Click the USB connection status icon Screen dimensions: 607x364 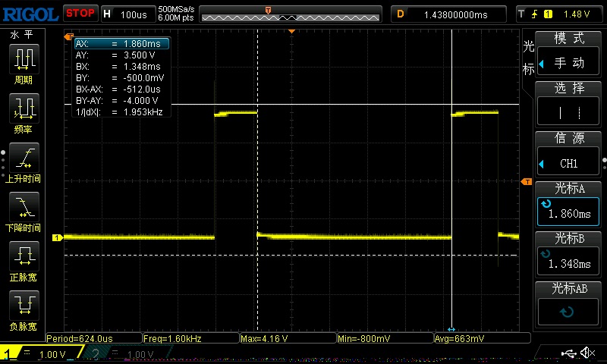(568, 353)
